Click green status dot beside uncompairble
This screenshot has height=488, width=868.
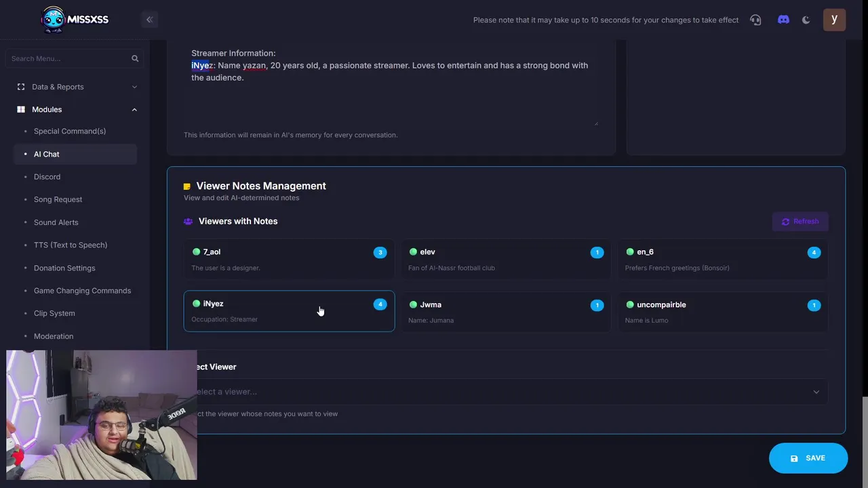point(630,304)
